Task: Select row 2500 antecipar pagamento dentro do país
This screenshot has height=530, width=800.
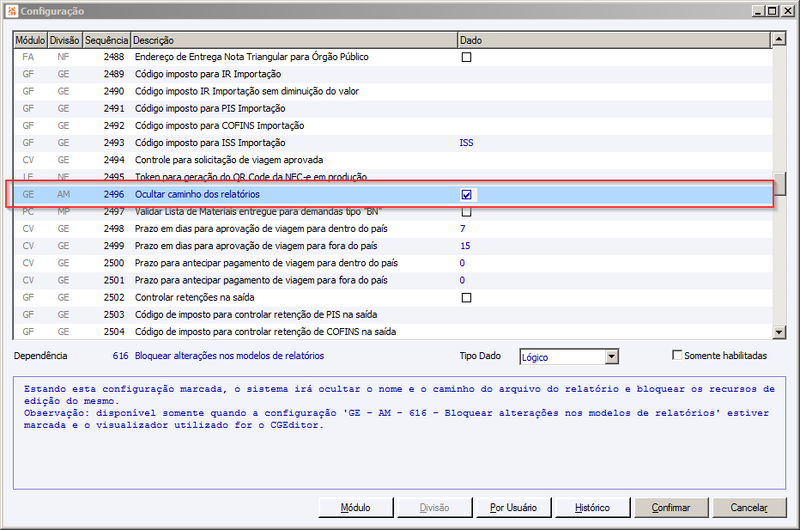Action: [393, 263]
